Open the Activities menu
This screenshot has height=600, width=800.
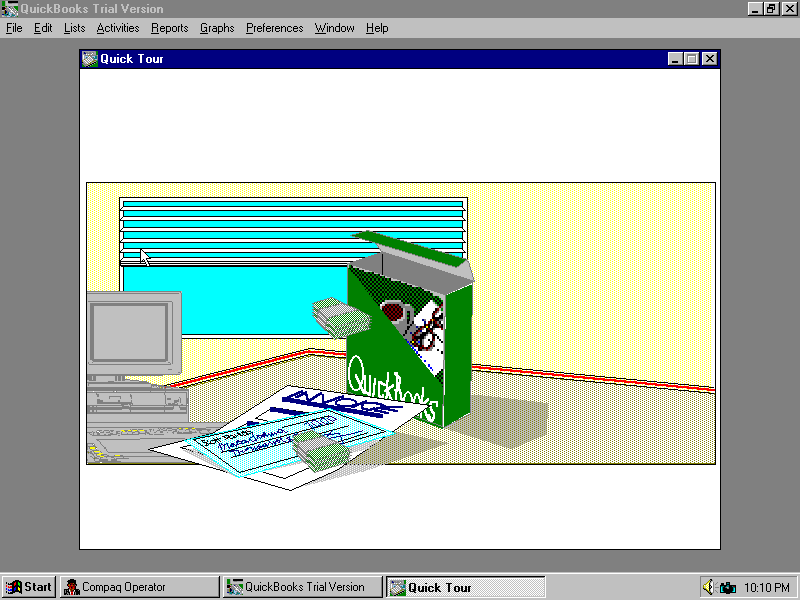[118, 28]
